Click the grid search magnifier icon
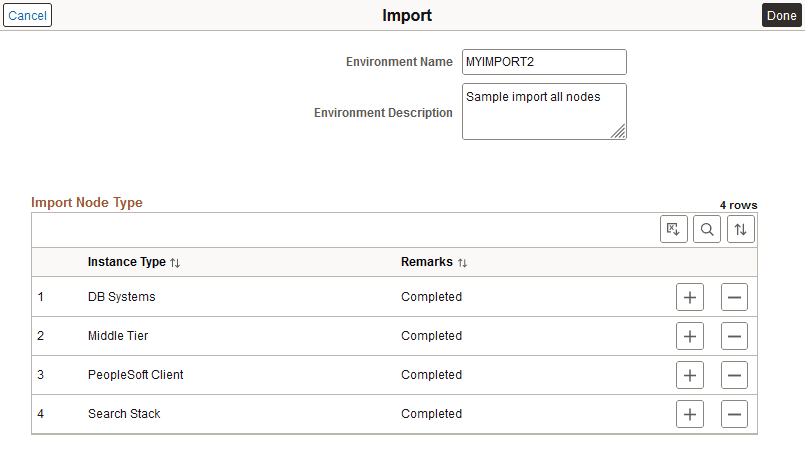This screenshot has width=805, height=454. coord(707,229)
